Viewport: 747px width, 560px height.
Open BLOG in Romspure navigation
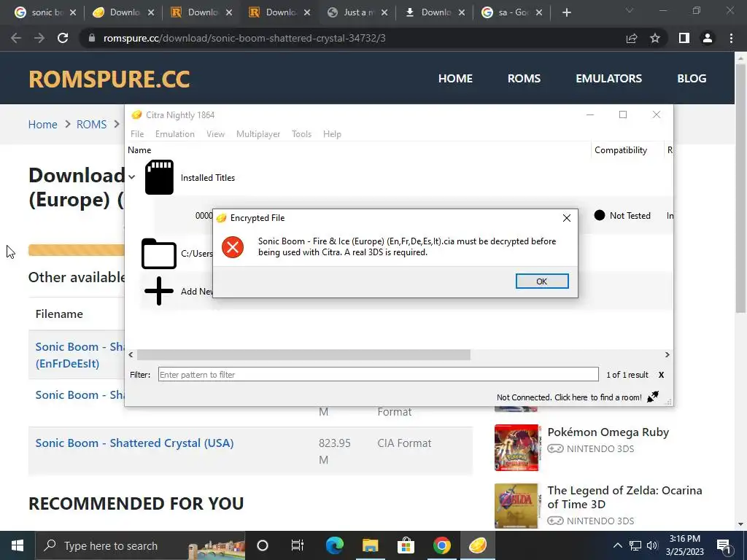[x=692, y=79]
